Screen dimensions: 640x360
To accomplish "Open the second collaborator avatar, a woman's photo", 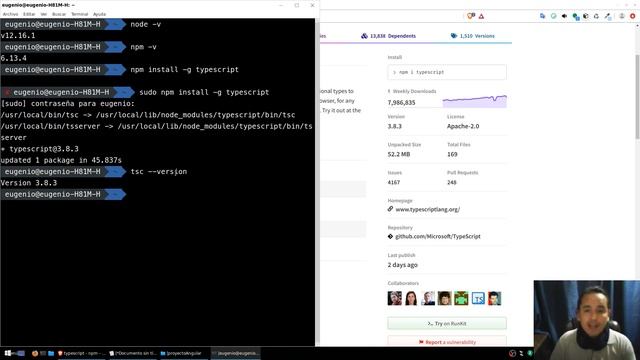I will coord(411,298).
